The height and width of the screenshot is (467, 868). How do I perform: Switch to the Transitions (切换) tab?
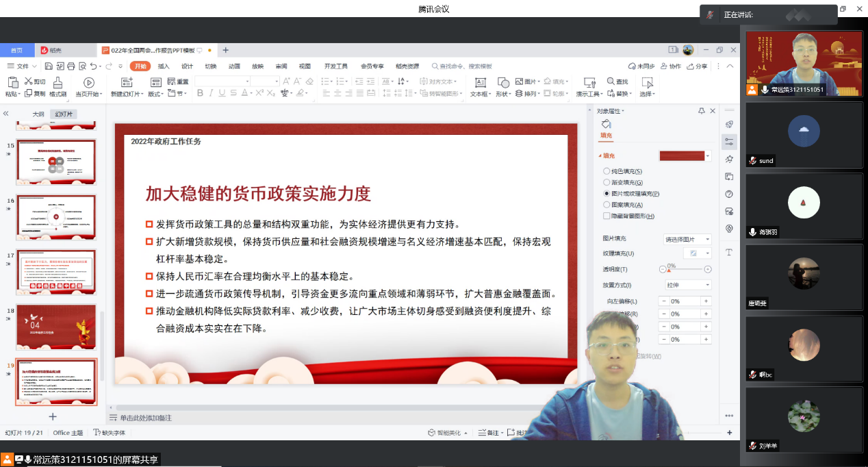[x=210, y=66]
